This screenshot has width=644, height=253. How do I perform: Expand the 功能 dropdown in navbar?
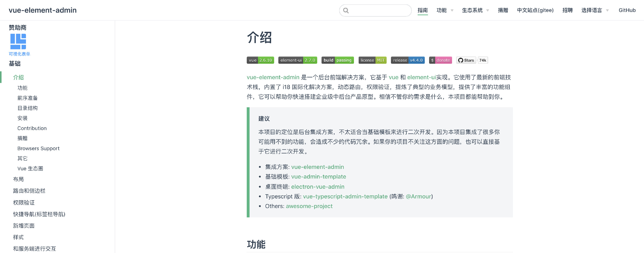tap(445, 10)
